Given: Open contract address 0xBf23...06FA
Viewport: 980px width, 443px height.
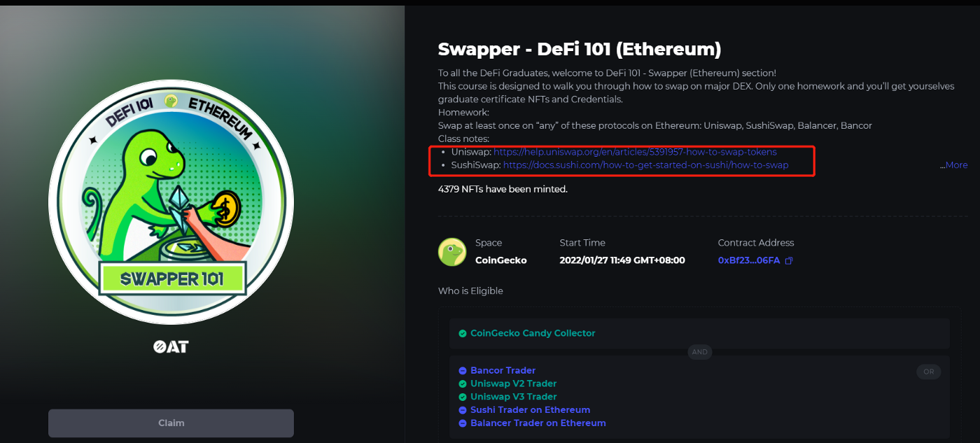Looking at the screenshot, I should click(748, 260).
